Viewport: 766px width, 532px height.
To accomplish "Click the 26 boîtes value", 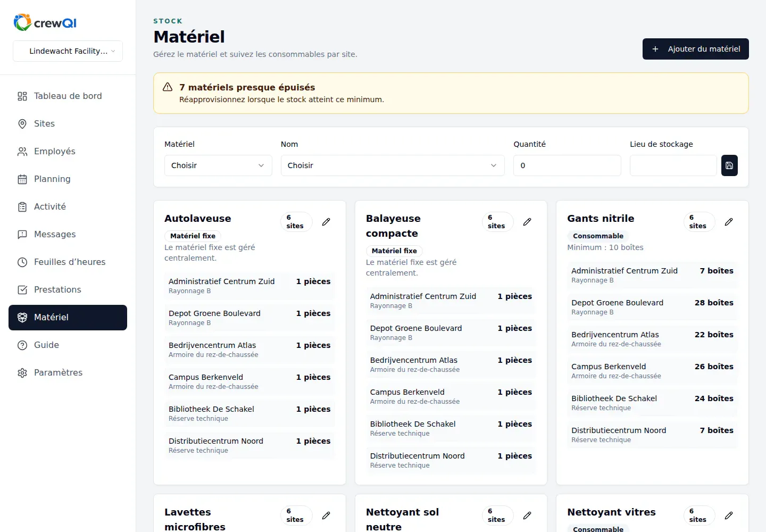I will (714, 367).
